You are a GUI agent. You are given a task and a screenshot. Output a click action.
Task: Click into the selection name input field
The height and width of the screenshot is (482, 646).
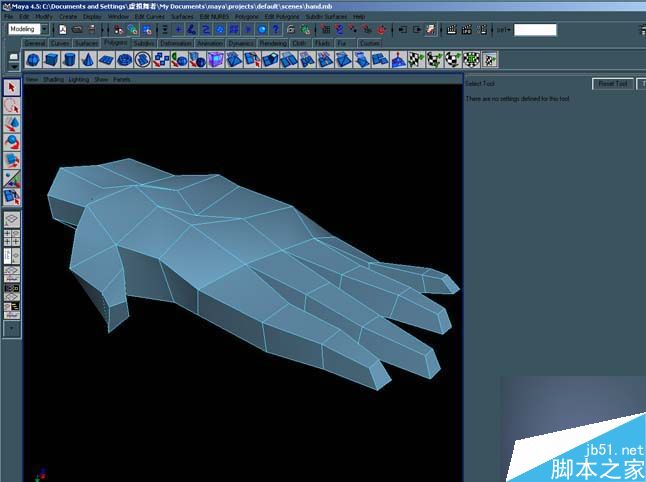coord(535,30)
